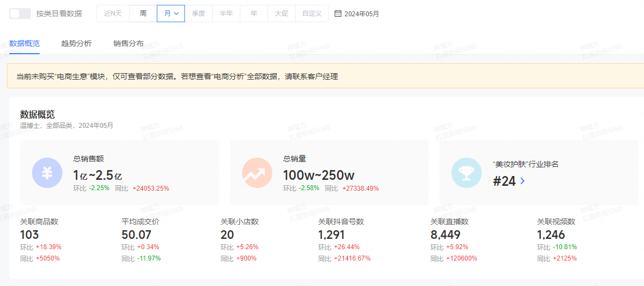644x286 pixels.
Task: Select the 年 time range option
Action: click(254, 14)
